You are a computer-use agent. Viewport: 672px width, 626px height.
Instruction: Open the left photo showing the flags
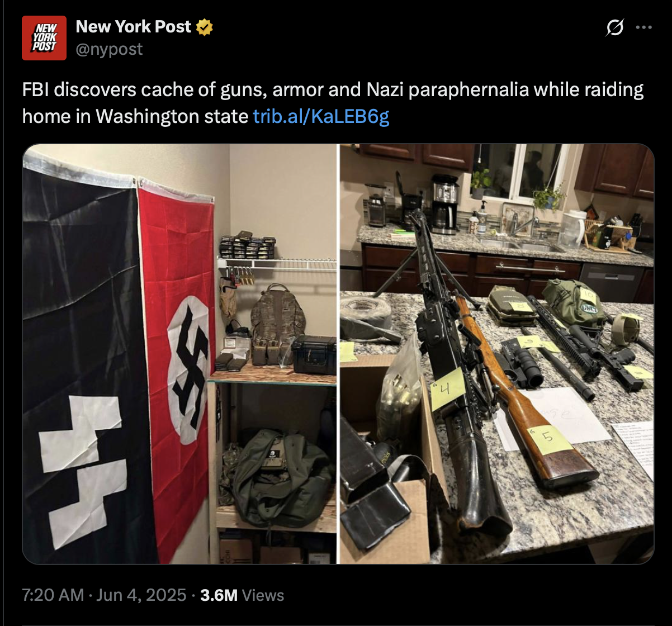point(180,354)
